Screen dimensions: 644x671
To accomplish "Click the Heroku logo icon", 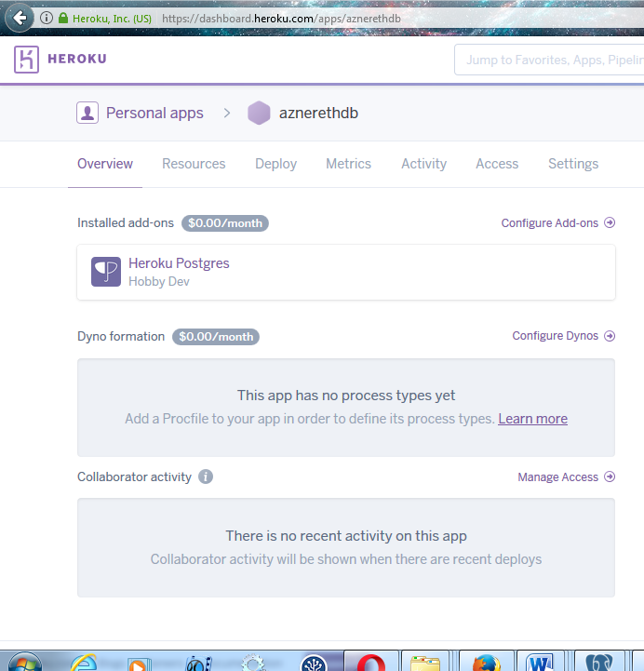I will [x=26, y=59].
